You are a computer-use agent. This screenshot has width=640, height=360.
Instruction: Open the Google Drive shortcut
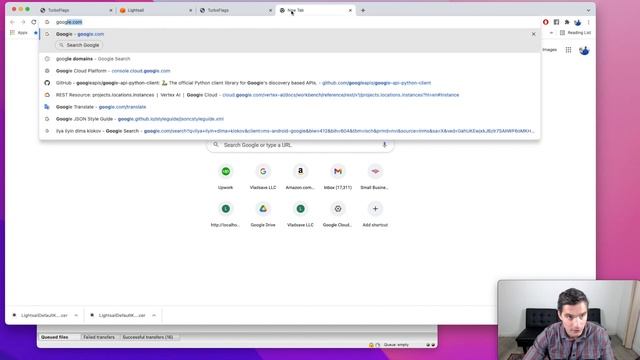(x=263, y=215)
